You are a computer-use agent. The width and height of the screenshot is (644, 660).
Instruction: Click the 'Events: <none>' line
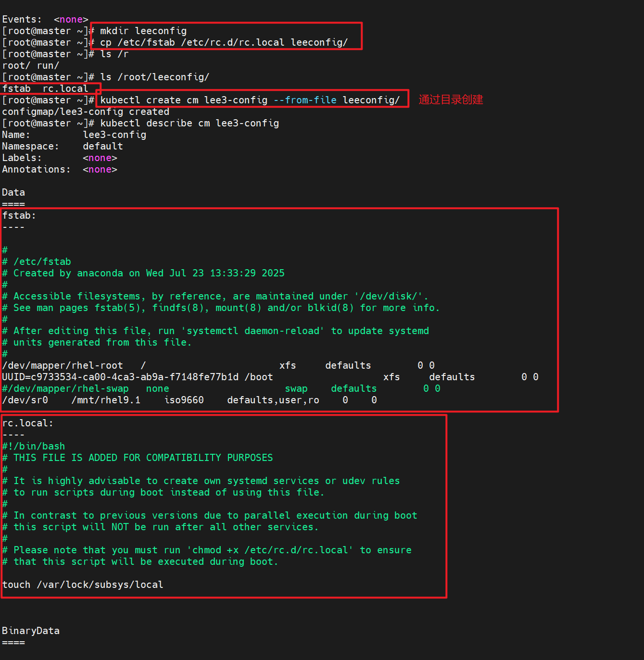45,19
